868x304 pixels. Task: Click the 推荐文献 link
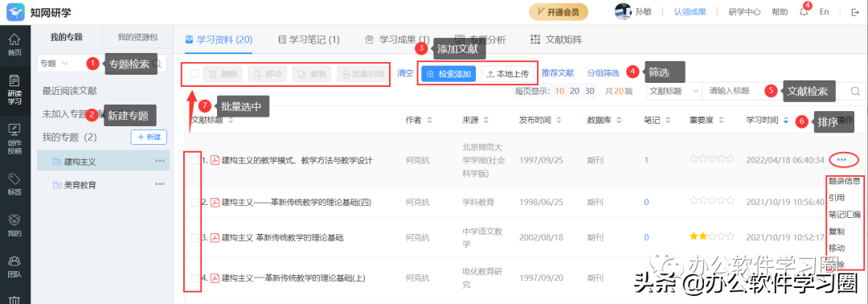558,72
